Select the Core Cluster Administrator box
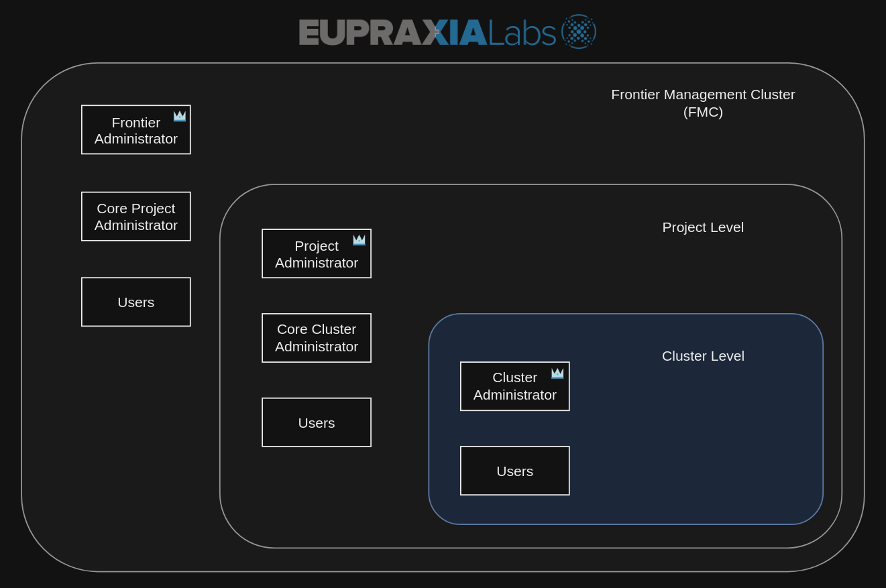886x588 pixels. pyautogui.click(x=317, y=338)
